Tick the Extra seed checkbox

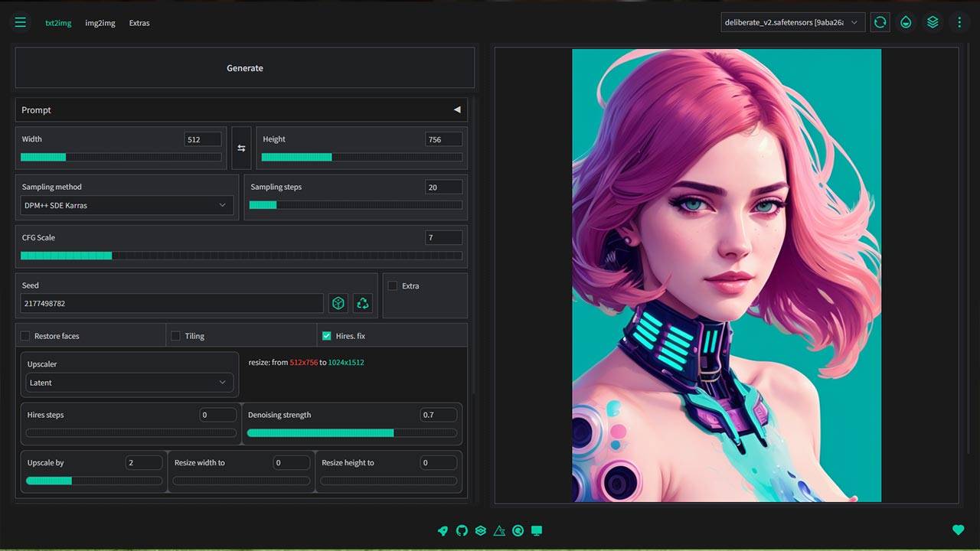393,286
